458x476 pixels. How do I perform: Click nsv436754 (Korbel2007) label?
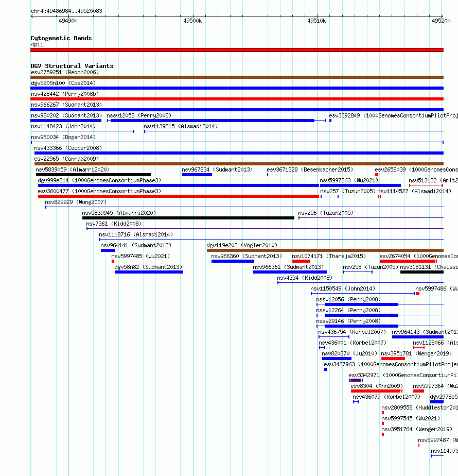pos(352,332)
